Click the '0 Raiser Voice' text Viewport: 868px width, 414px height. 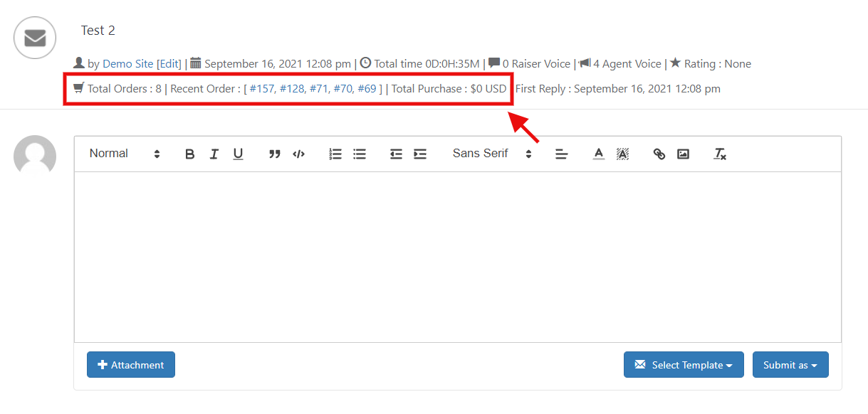pos(536,64)
